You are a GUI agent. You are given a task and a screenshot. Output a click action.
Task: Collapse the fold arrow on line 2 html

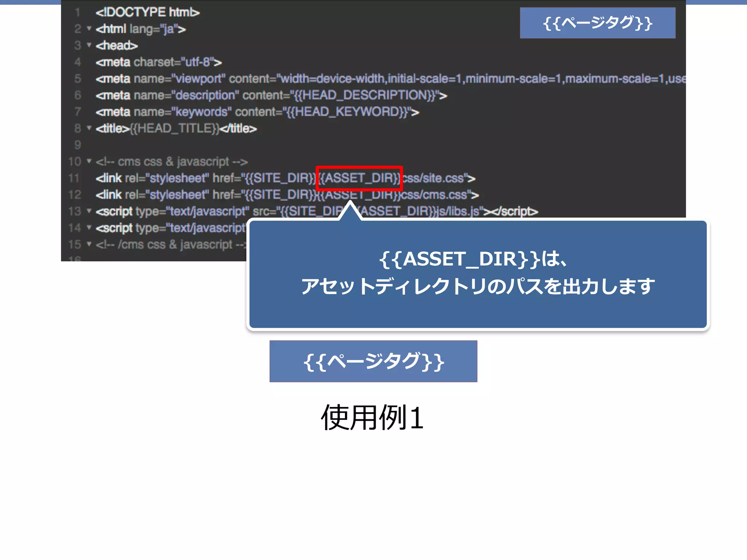point(89,28)
